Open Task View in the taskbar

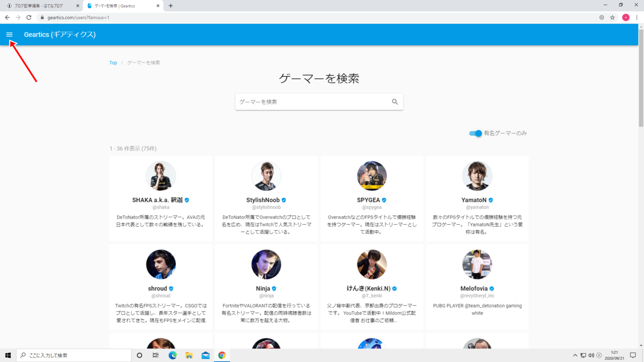(155, 355)
